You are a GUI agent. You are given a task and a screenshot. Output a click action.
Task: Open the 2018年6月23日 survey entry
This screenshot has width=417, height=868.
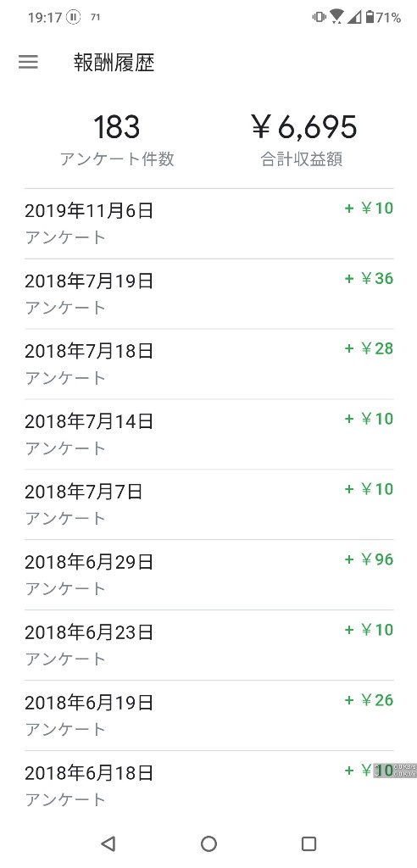208,645
